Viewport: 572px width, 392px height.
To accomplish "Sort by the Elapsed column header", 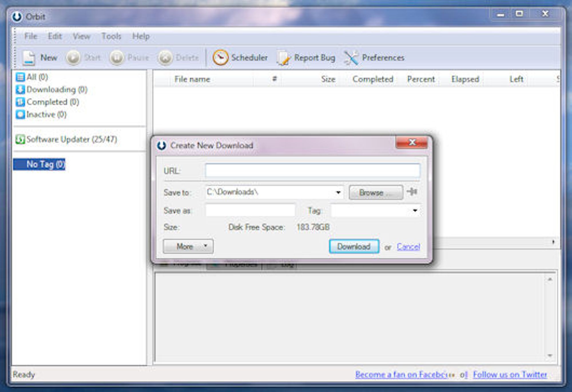I will (x=465, y=79).
